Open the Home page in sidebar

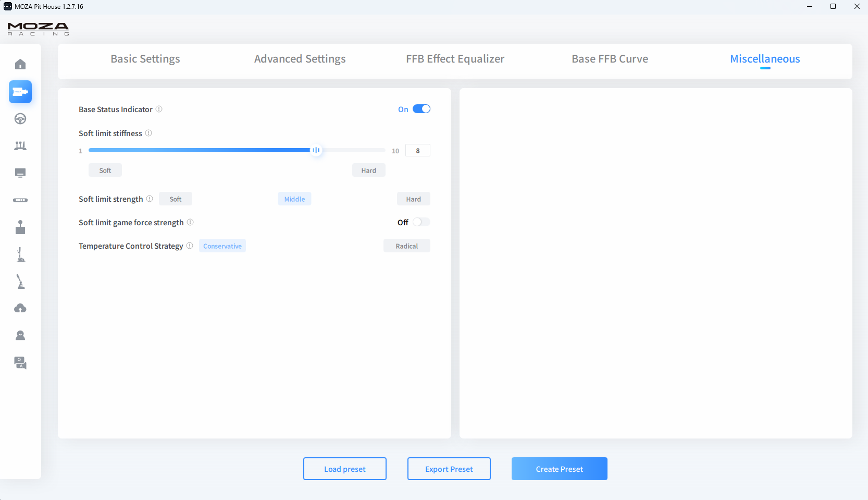(20, 64)
